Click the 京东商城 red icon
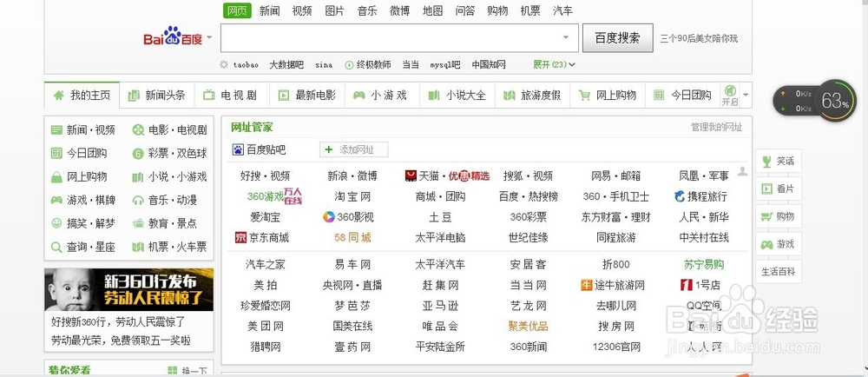Screen dimensions: 868x377 240,237
